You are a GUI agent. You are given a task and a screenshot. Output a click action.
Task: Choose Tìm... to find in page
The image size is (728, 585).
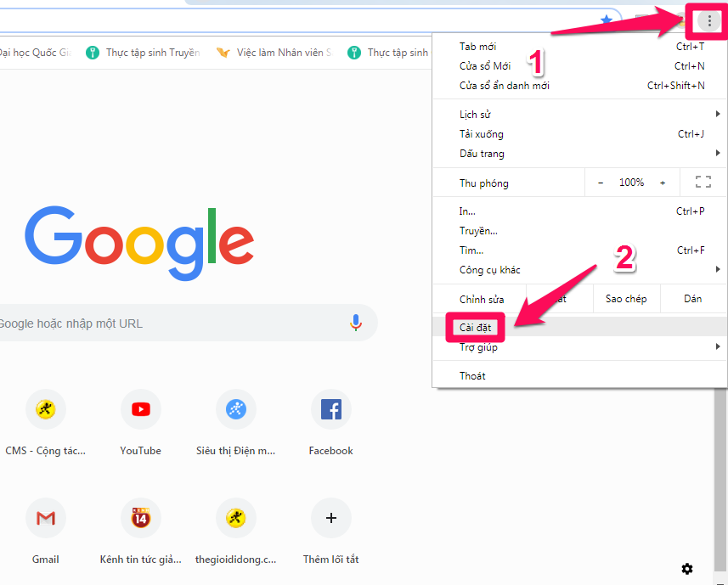[x=580, y=250]
